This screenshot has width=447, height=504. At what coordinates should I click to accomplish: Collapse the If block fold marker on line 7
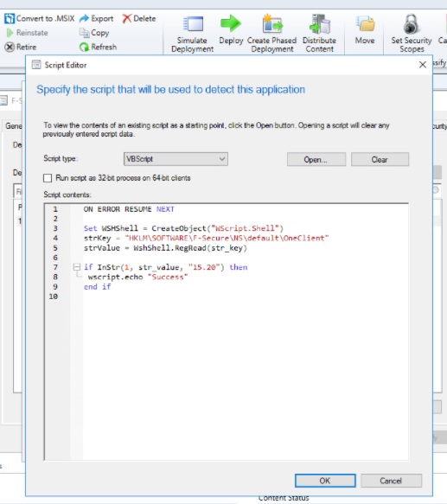pos(77,267)
